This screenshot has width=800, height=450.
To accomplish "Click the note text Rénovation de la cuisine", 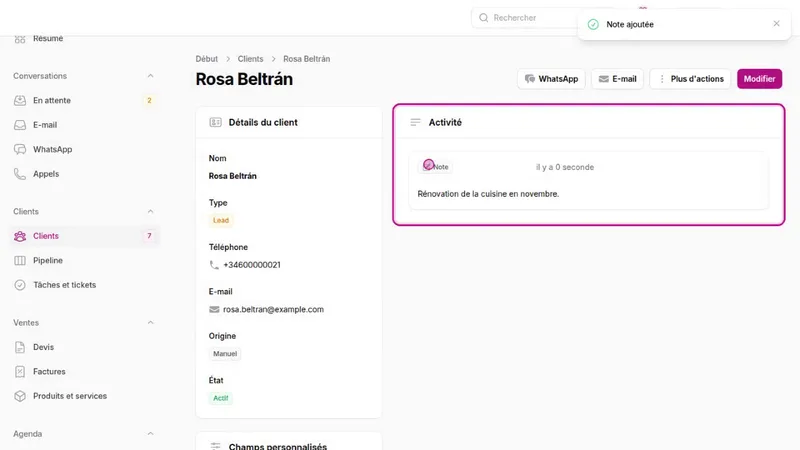I will click(x=488, y=194).
